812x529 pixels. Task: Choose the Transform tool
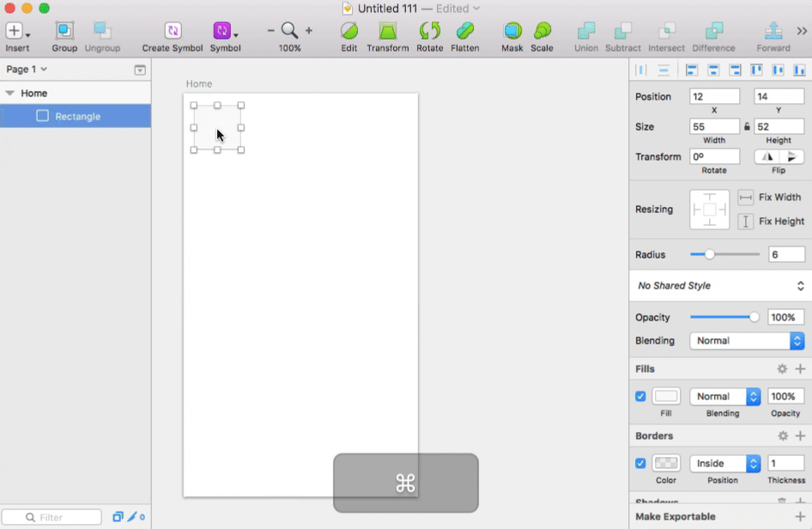pos(388,32)
